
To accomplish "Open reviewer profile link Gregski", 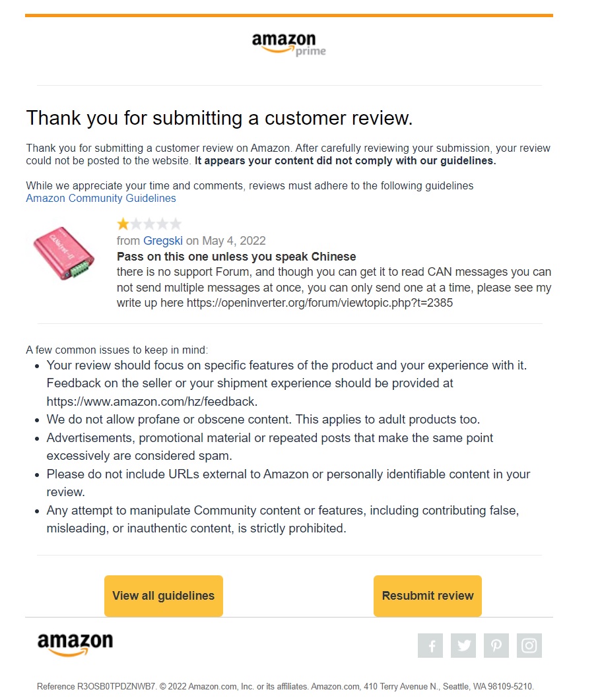I will (162, 241).
